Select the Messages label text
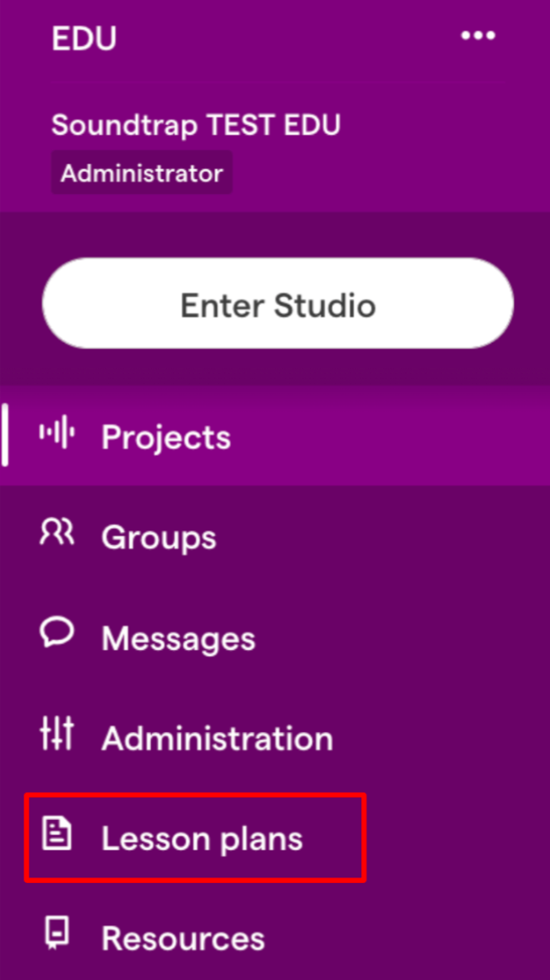The height and width of the screenshot is (980, 550). tap(176, 638)
